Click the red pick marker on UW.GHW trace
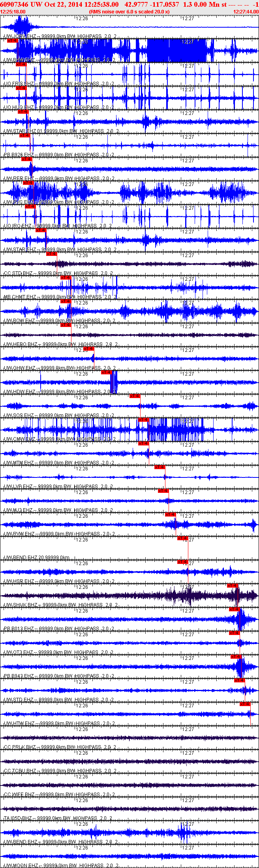Image resolution: width=259 pixels, height=868 pixels. coord(88,349)
